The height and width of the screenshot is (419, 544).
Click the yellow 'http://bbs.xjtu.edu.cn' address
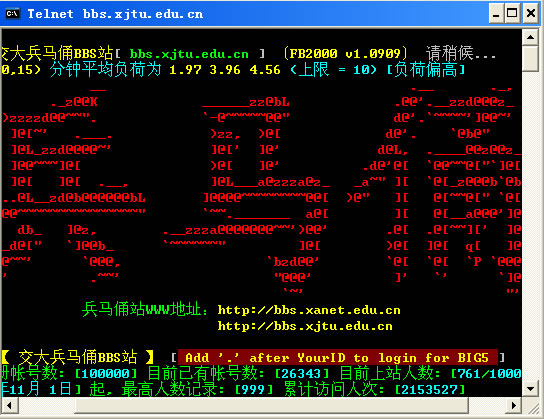click(305, 326)
